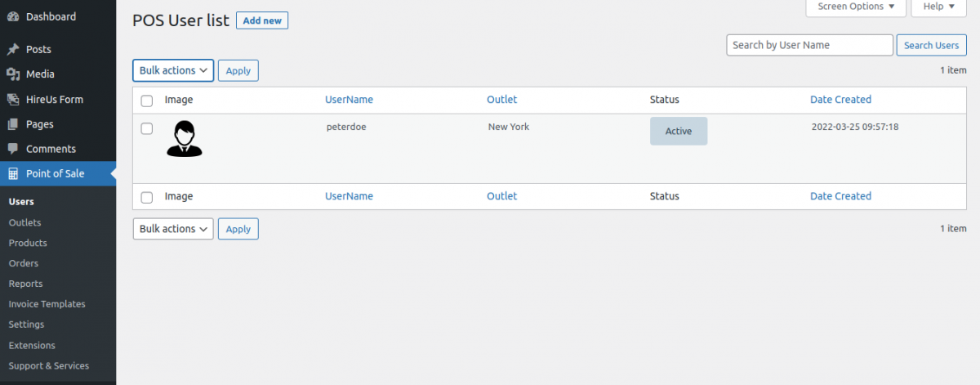
Task: Click the HireUs Form icon
Action: point(13,100)
